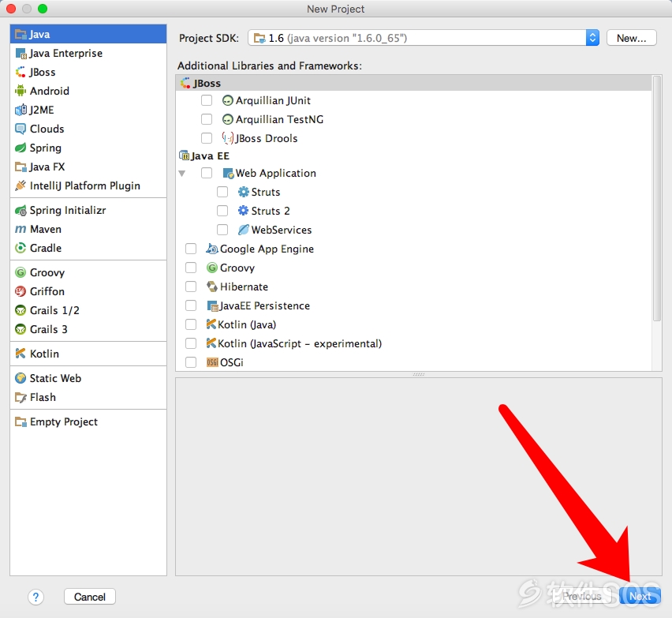Tick the Kotlin (Java) checkbox
Screen dimensions: 672x618
point(191,324)
